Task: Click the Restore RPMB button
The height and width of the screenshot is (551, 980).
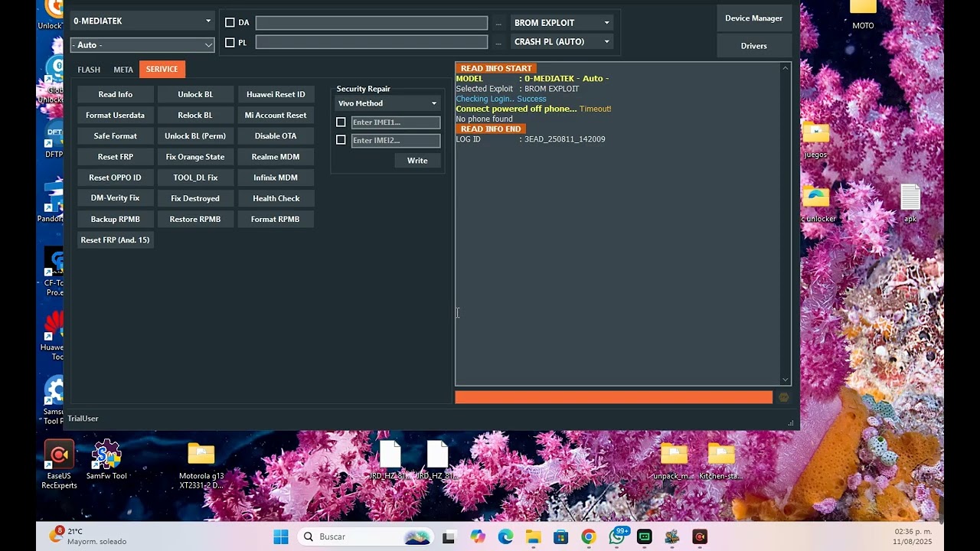Action: (195, 219)
